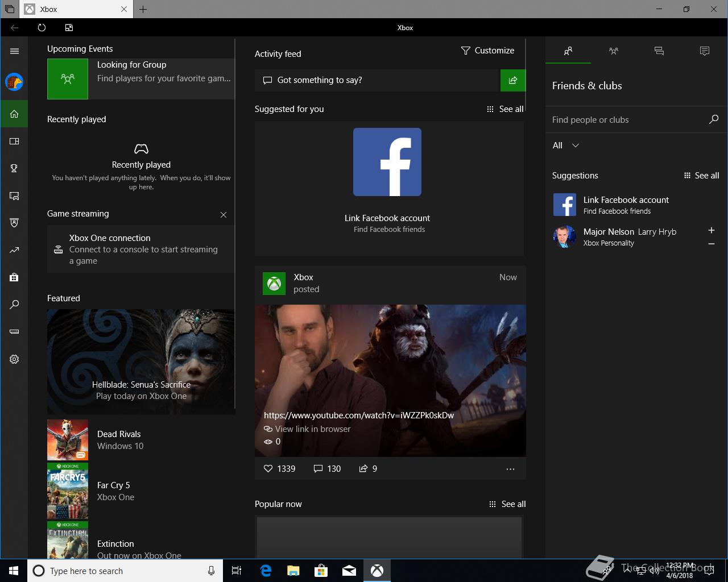
Task: Open Mail app from taskbar
Action: [349, 571]
